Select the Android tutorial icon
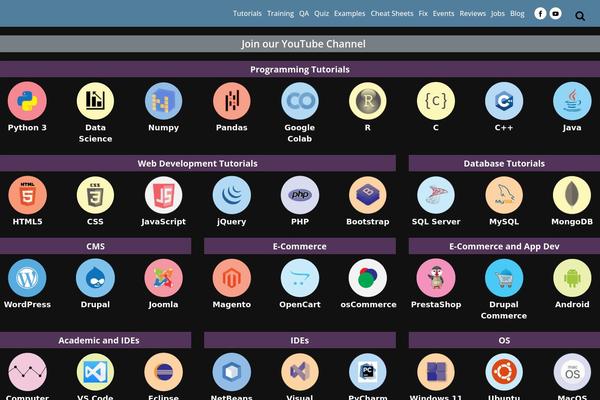600x400 pixels. coord(572,278)
